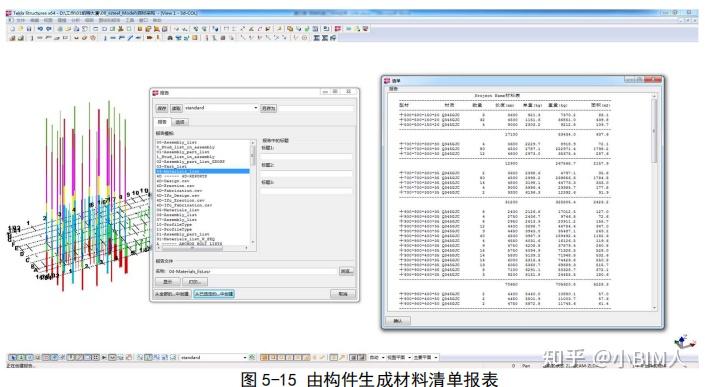Click the bolt tool icon beside the orange plate
The height and width of the screenshot is (387, 705).
[x=157, y=38]
